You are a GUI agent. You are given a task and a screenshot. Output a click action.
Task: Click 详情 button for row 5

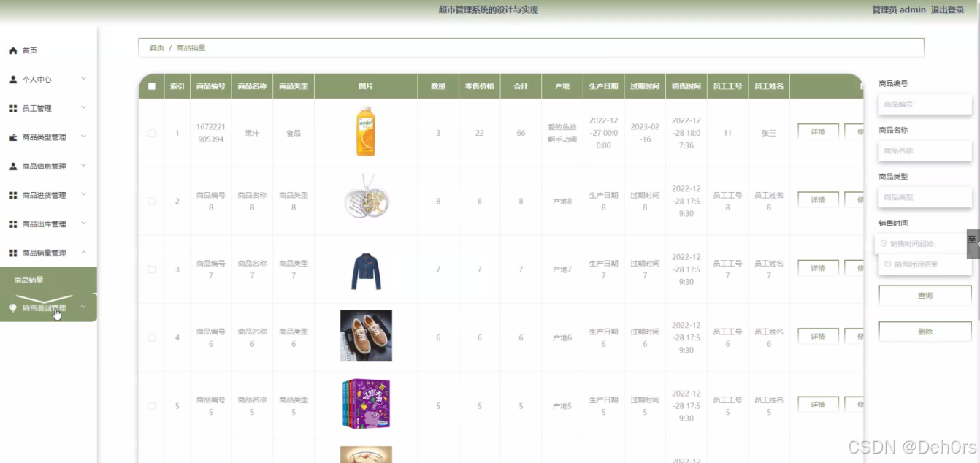click(818, 405)
